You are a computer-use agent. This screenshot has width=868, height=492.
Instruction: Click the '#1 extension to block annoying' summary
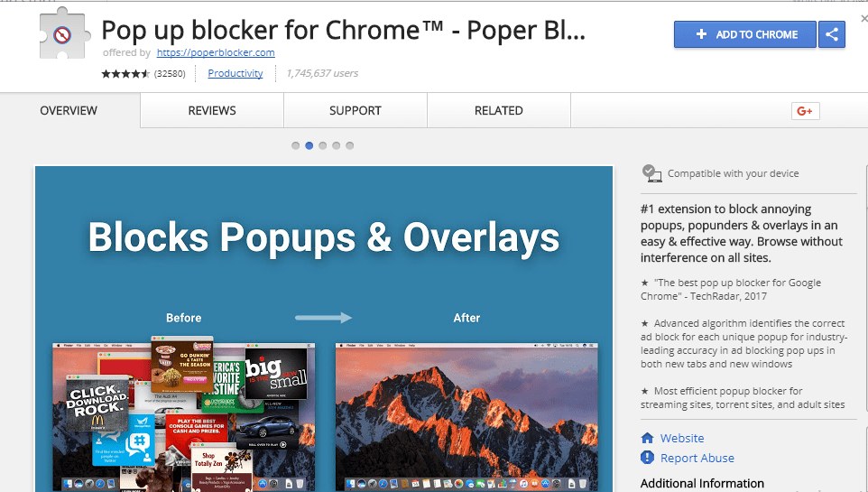pyautogui.click(x=742, y=233)
